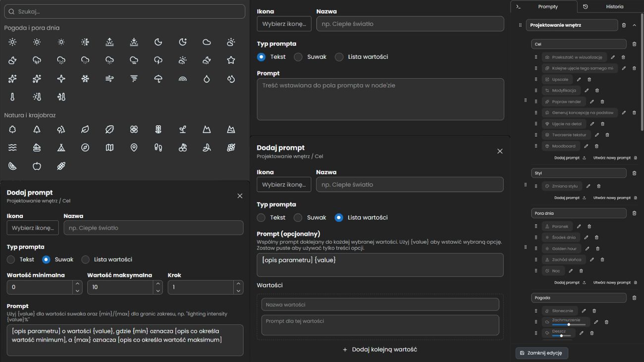Choose the umbrella icon
644x362 pixels.
[x=158, y=79]
